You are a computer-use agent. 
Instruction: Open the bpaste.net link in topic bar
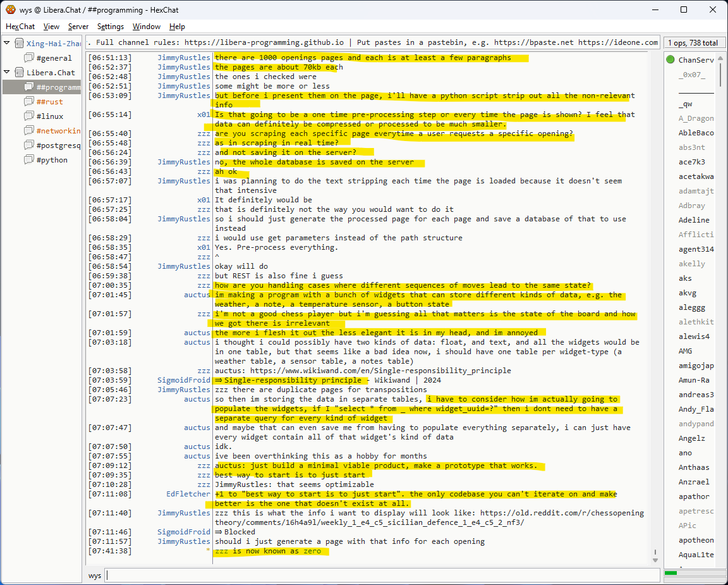[534, 42]
